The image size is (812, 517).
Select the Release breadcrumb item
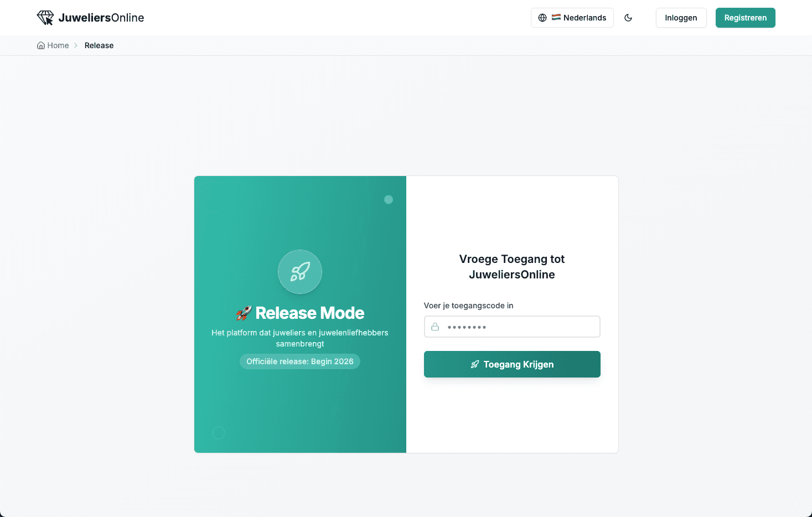click(99, 45)
